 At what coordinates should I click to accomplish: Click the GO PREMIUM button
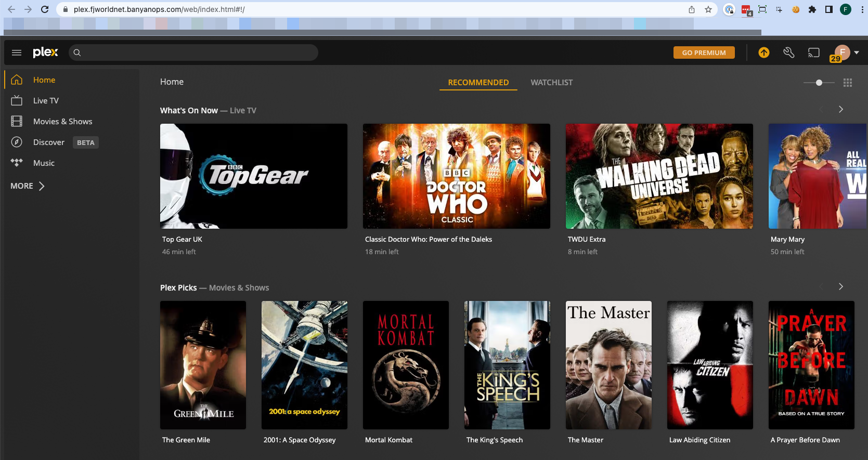click(704, 52)
